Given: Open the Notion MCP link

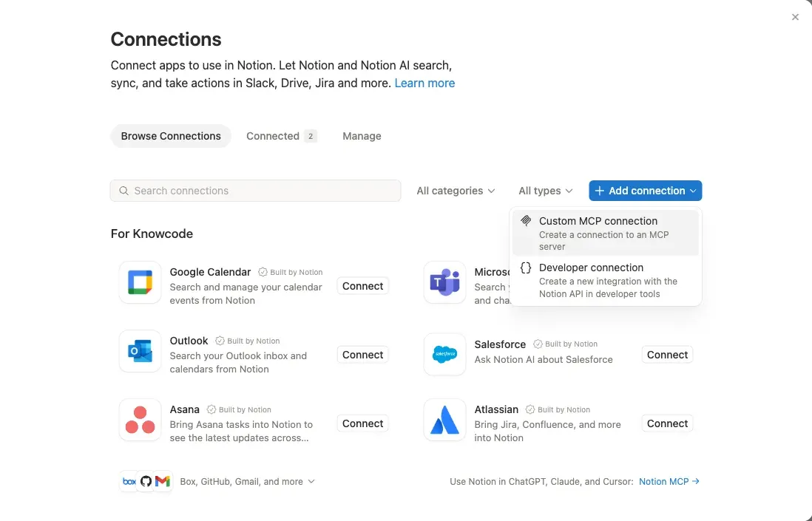Looking at the screenshot, I should pyautogui.click(x=669, y=482).
